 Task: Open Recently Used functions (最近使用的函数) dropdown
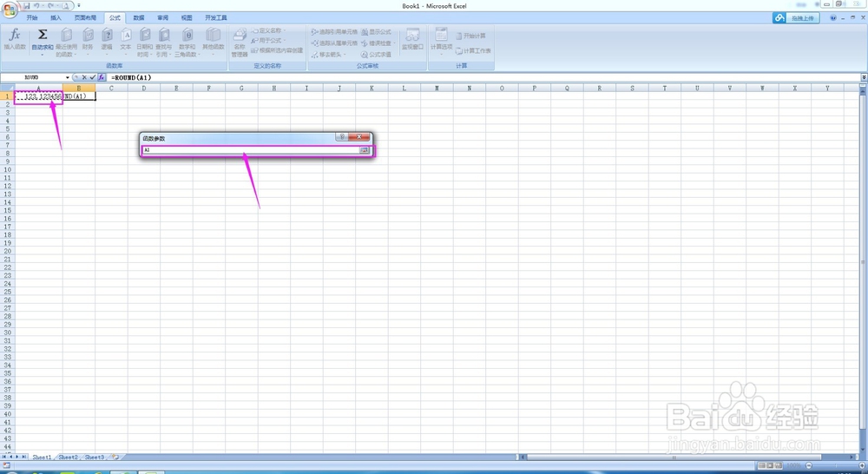(67, 43)
